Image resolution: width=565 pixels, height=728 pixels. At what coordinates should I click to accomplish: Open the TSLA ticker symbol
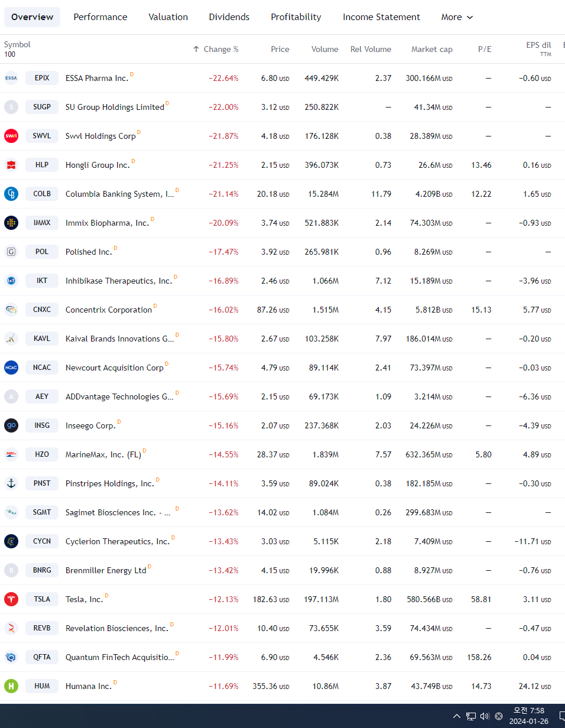42,599
